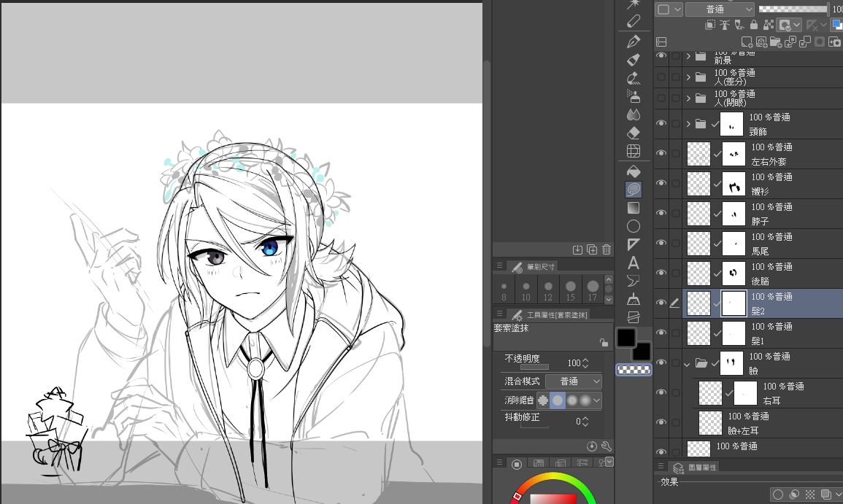Show the 人(差分) folder layer
This screenshot has height=504, width=843.
click(x=661, y=77)
